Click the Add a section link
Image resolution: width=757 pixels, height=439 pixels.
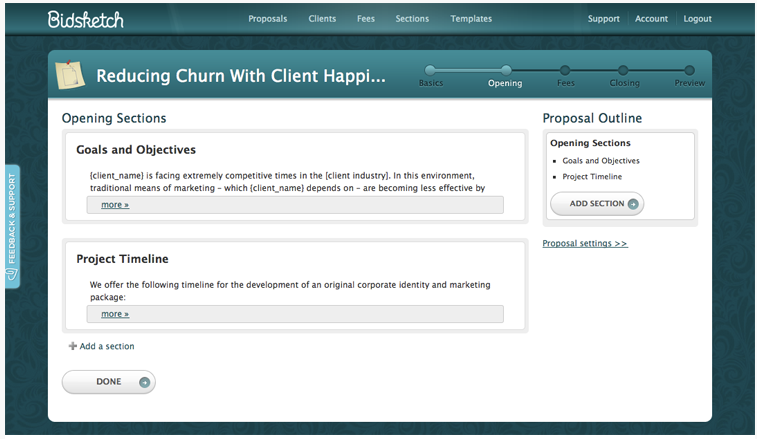107,346
